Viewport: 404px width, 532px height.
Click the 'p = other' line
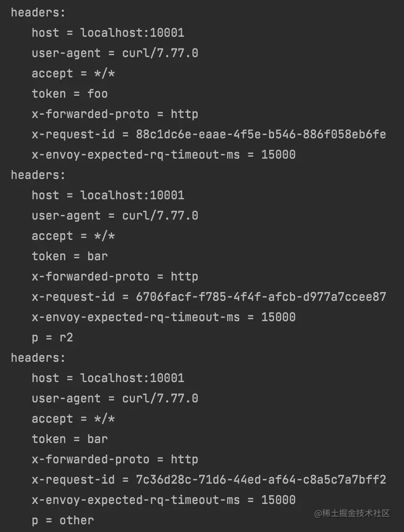point(63,520)
